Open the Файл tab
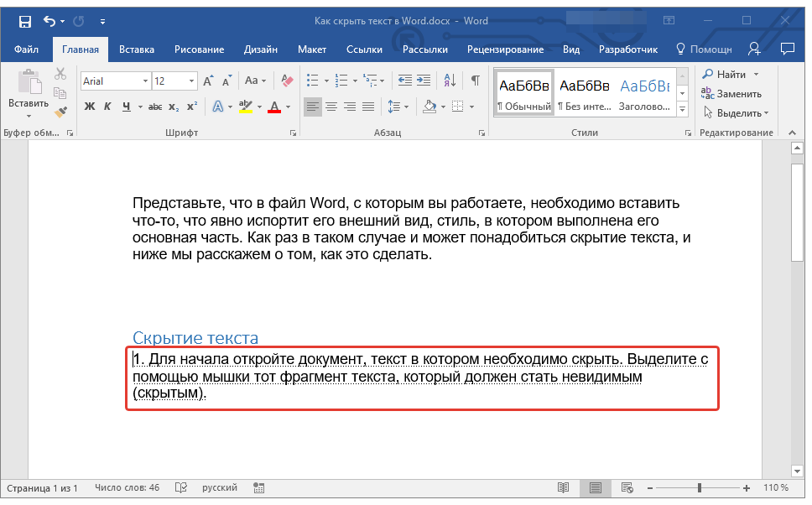Screen dimensions: 812x505 26,49
